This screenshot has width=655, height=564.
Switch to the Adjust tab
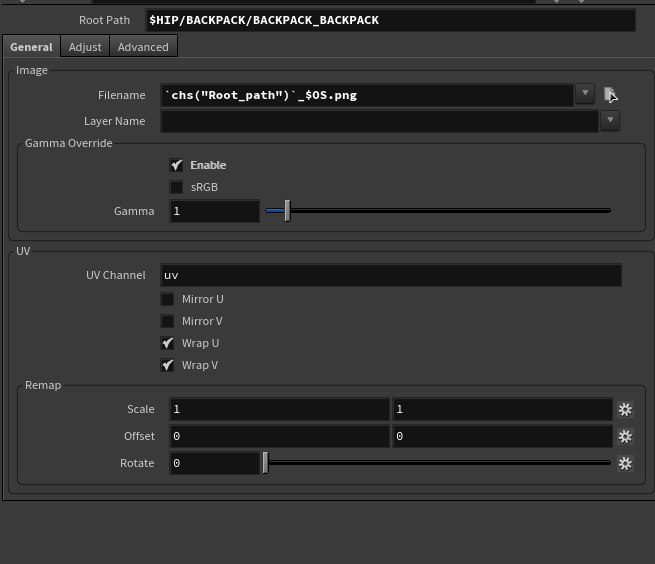click(85, 47)
